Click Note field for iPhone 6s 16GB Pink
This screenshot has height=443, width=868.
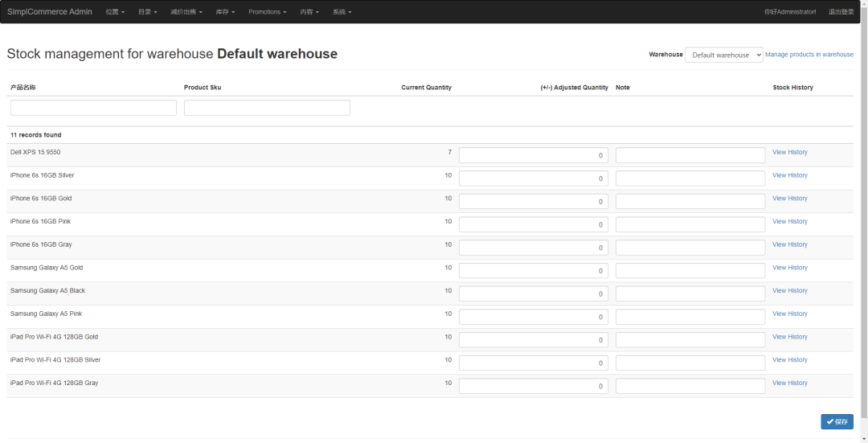(691, 225)
